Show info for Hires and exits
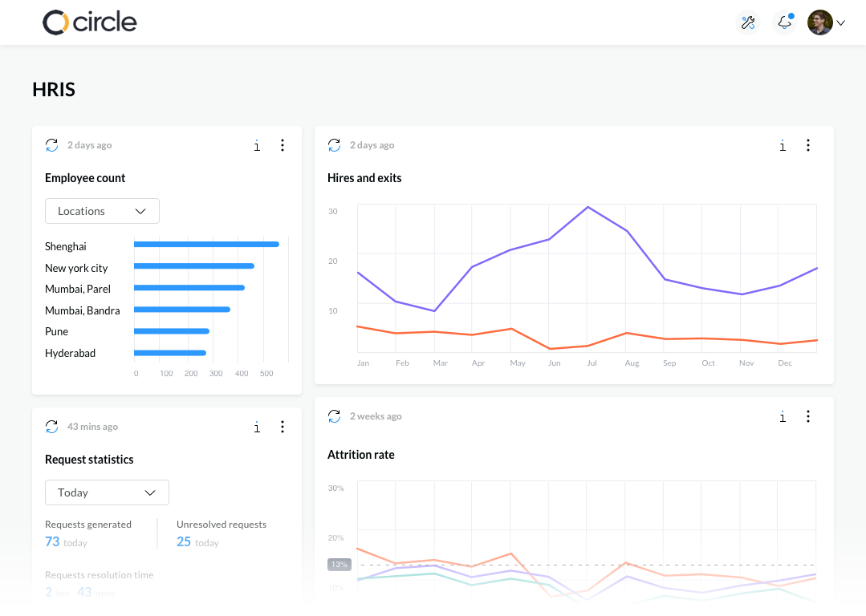This screenshot has height=616, width=866. (x=783, y=145)
